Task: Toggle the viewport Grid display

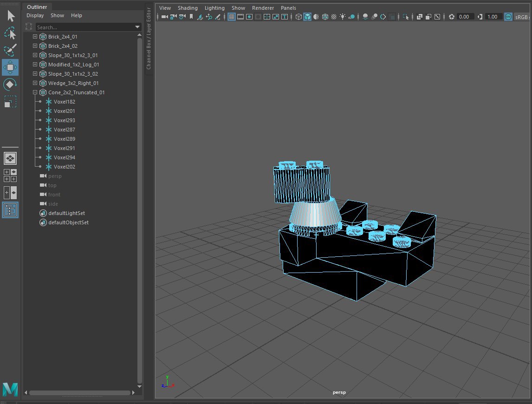Action: click(x=232, y=17)
